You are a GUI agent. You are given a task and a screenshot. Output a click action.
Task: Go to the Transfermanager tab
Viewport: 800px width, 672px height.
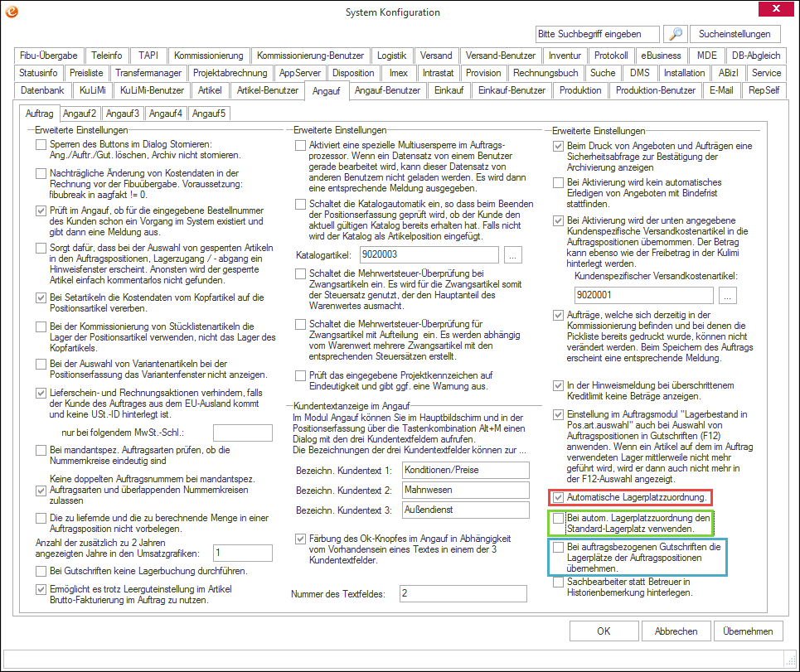[x=148, y=73]
